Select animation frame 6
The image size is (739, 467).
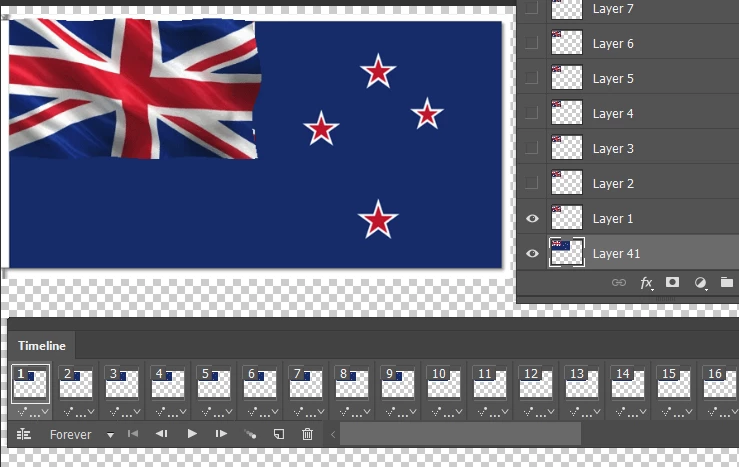[260, 383]
